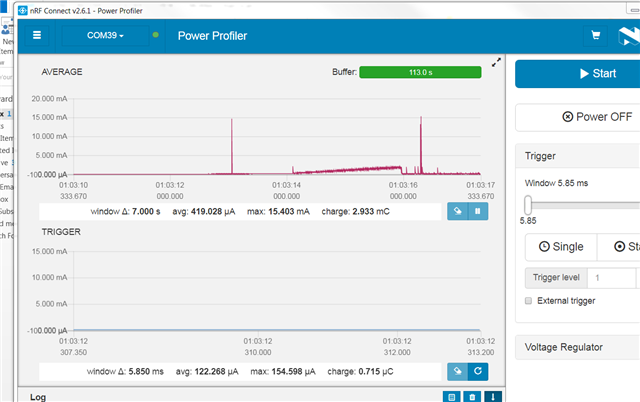Clear the Trigger chart with eraser icon
Viewport: 640px width, 402px height.
pyautogui.click(x=458, y=371)
